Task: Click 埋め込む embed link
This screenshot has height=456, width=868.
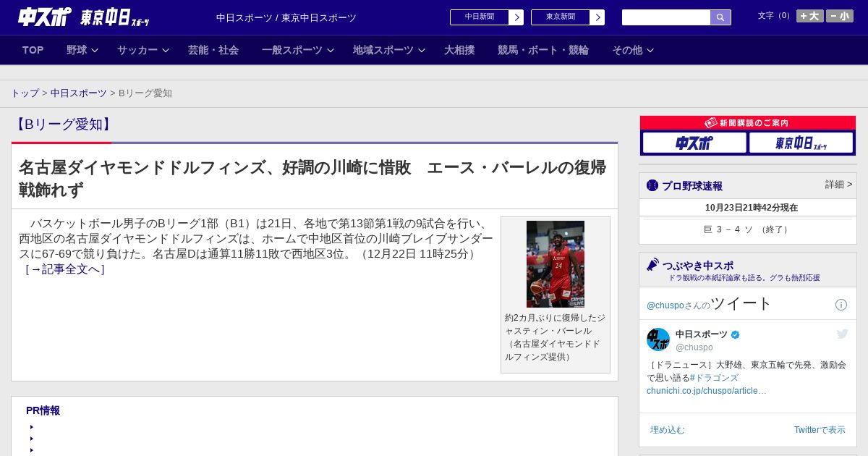Action: point(667,430)
